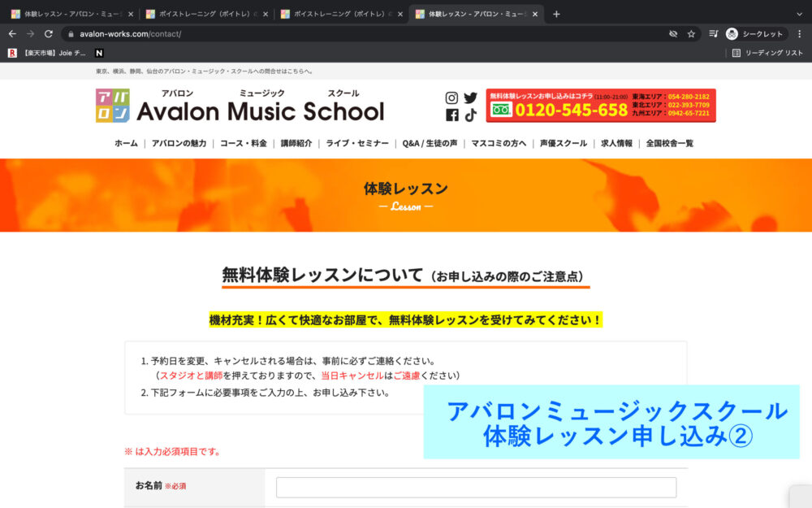Click the シークレット incognito profile button
Viewport: 812px width, 508px height.
click(x=755, y=33)
